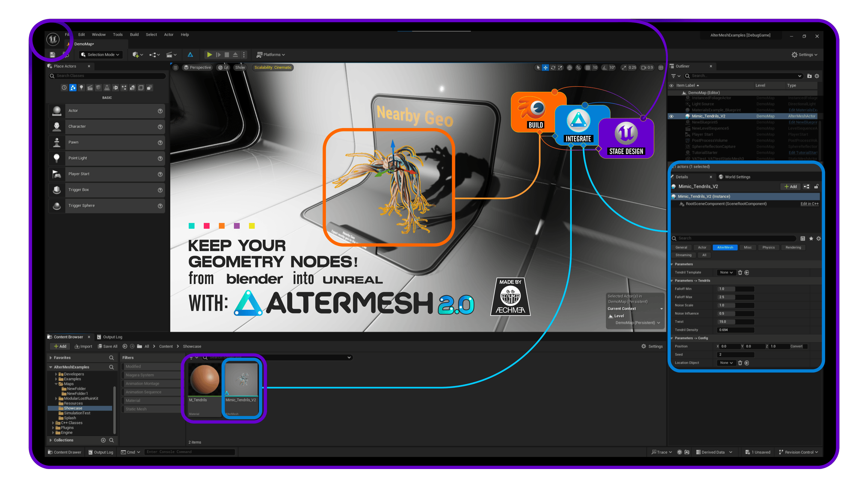
Task: Toggle the actor lock icon in Details
Action: coord(817,186)
